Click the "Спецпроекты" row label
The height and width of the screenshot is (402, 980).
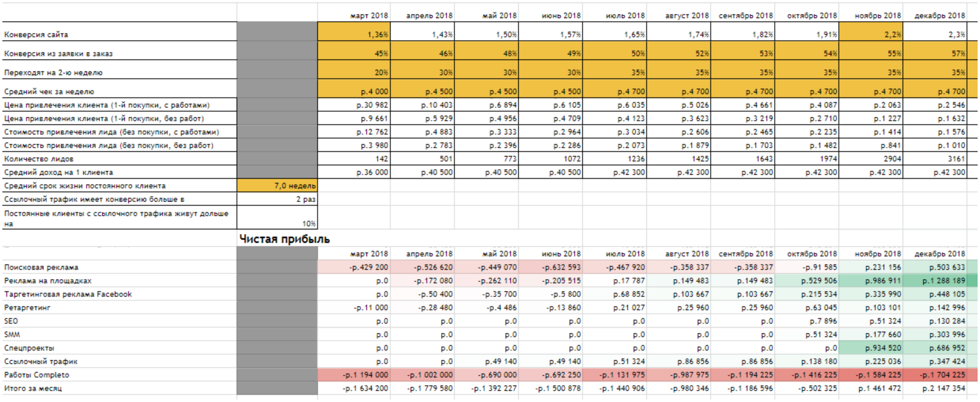[x=29, y=348]
